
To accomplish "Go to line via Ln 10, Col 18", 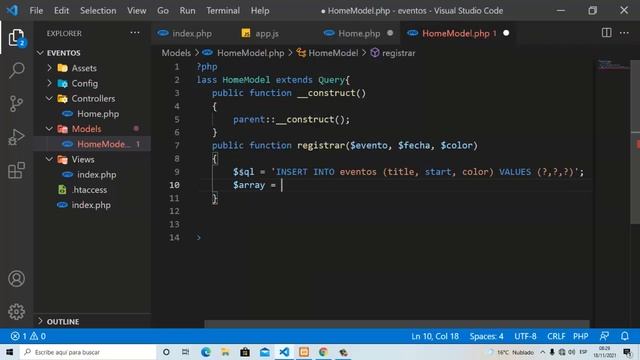I will click(435, 336).
